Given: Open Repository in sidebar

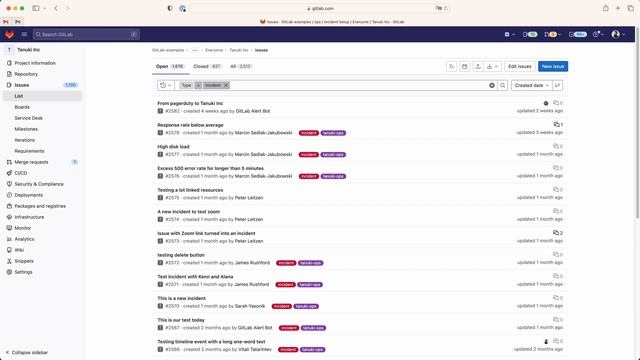Looking at the screenshot, I should (x=42, y=74).
